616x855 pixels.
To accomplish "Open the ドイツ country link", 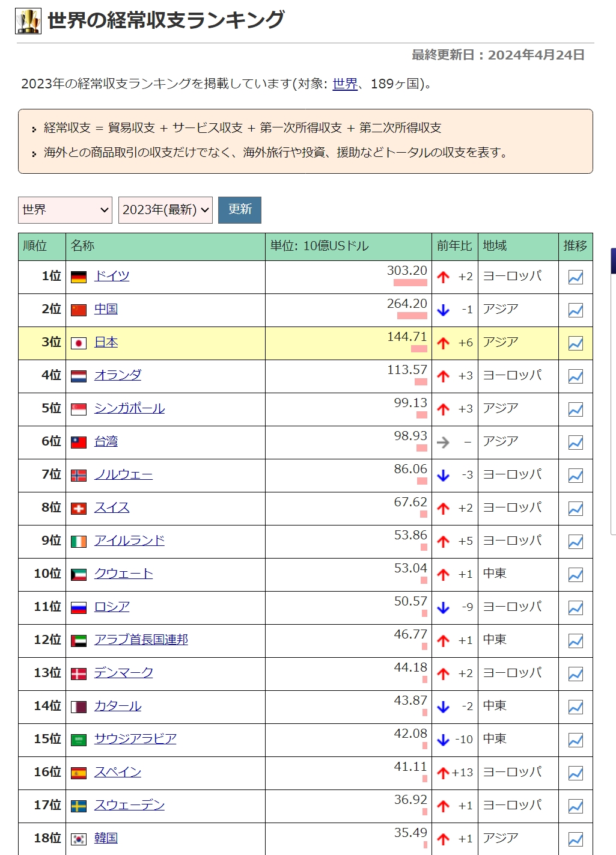I will tap(112, 276).
